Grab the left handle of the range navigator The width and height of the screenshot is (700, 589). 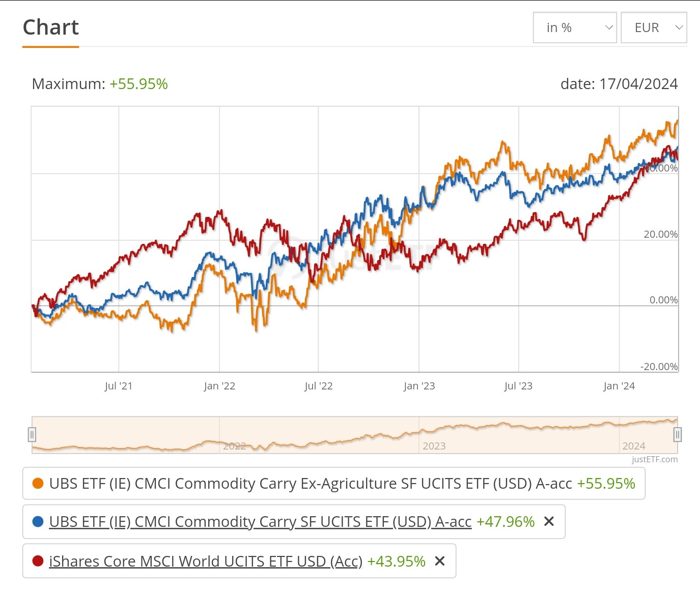[x=32, y=434]
